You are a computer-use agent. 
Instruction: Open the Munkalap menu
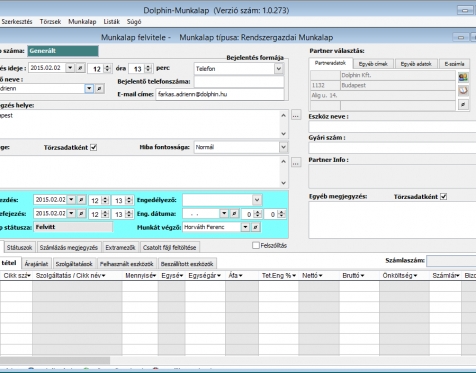(x=82, y=22)
